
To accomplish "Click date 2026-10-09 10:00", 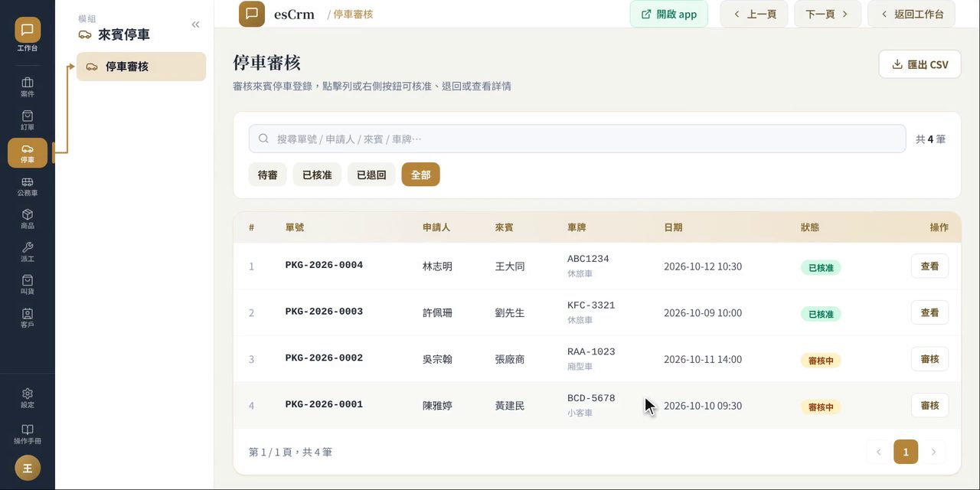I will pos(703,312).
